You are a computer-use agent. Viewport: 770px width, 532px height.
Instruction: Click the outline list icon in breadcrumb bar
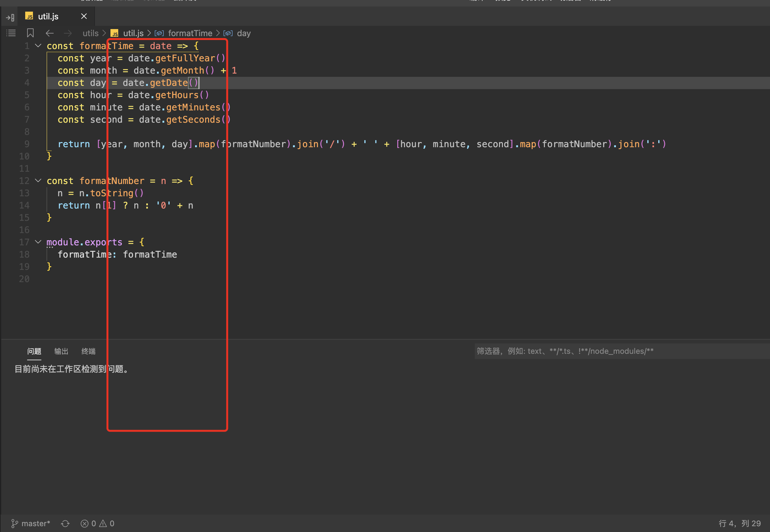pyautogui.click(x=11, y=33)
